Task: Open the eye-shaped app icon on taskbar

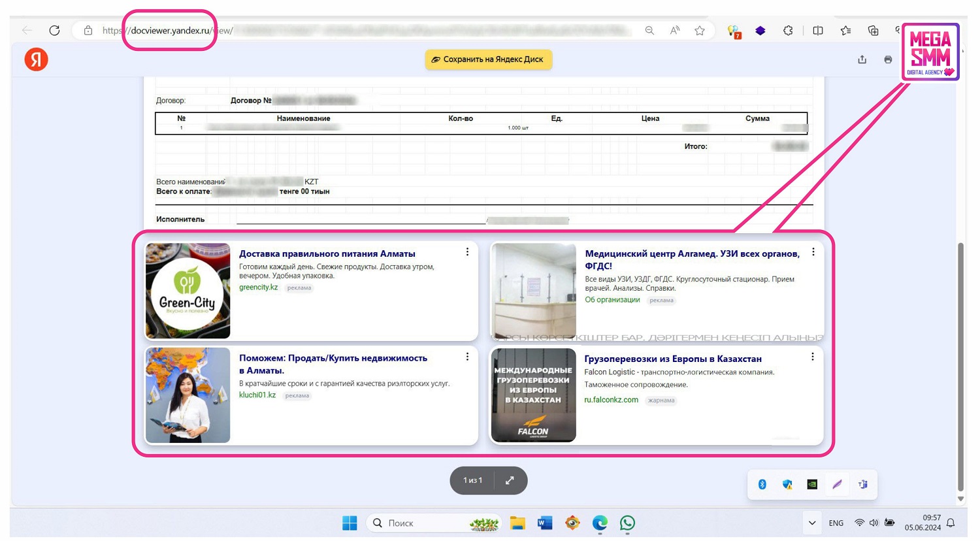Action: click(572, 523)
